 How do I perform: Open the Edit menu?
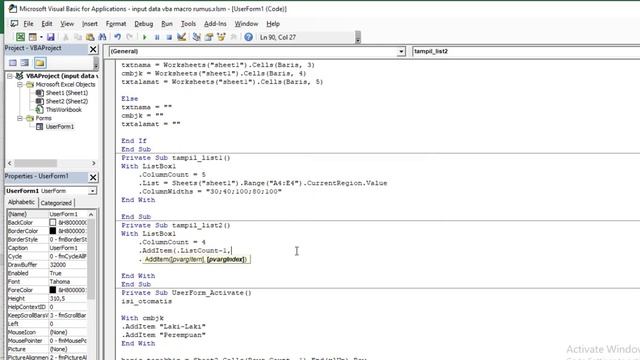tap(47, 24)
